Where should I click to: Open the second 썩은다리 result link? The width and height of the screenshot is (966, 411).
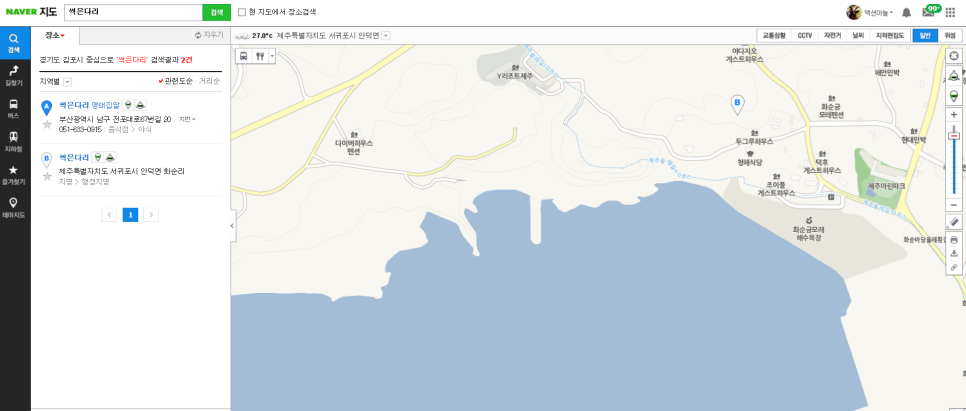[x=74, y=157]
